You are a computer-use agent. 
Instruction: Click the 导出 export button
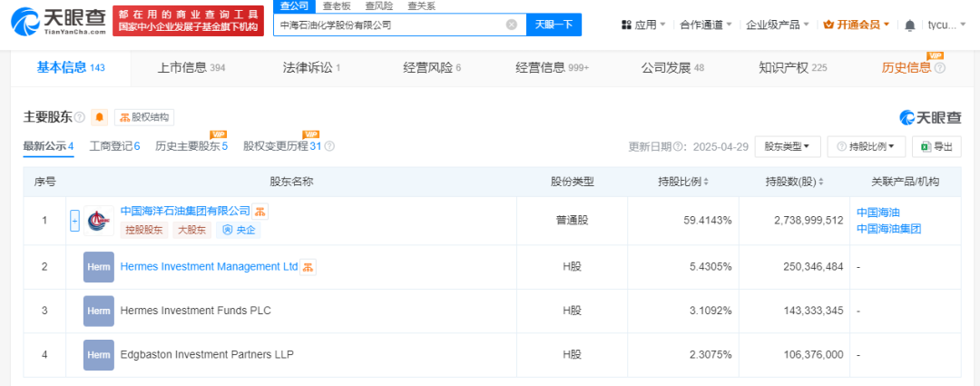[936, 146]
